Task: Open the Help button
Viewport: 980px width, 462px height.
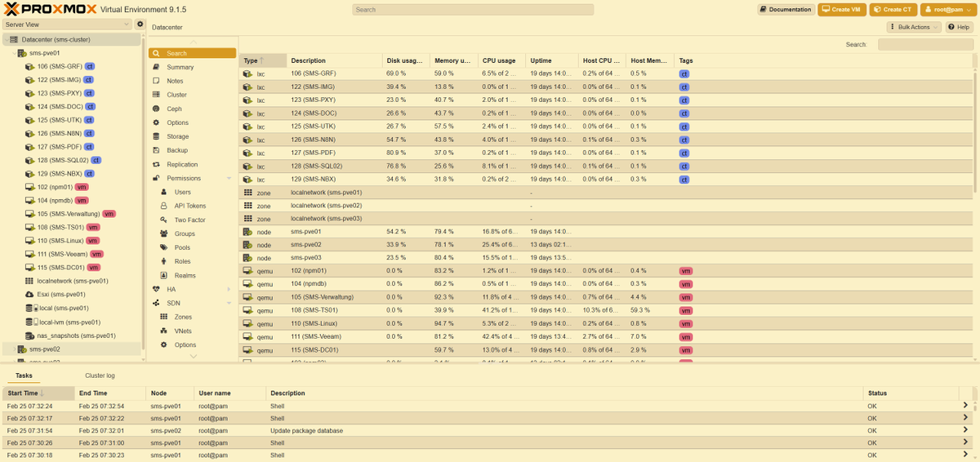Action: pyautogui.click(x=960, y=27)
